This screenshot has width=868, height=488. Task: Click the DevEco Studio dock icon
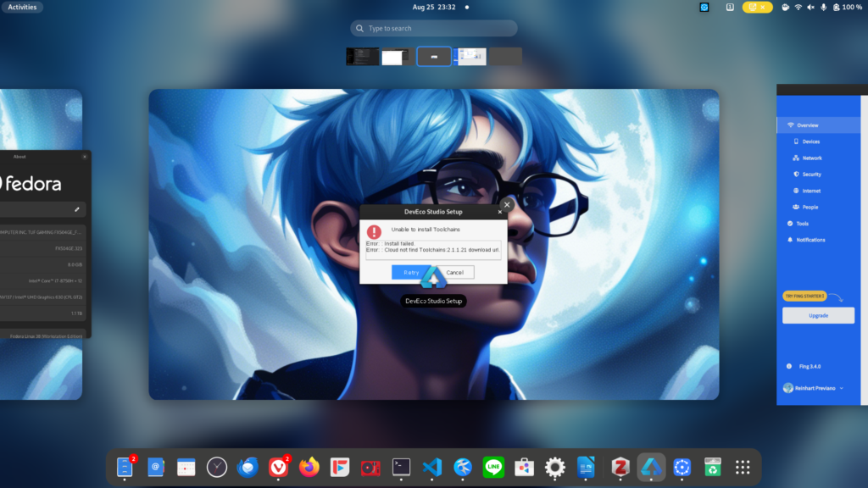[x=651, y=467]
